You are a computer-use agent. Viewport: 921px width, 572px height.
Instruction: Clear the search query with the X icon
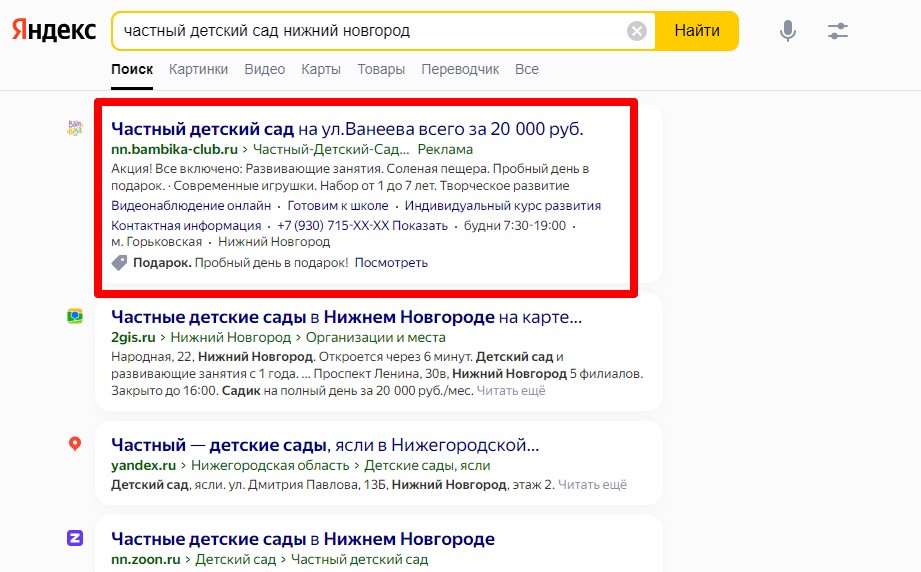point(637,31)
